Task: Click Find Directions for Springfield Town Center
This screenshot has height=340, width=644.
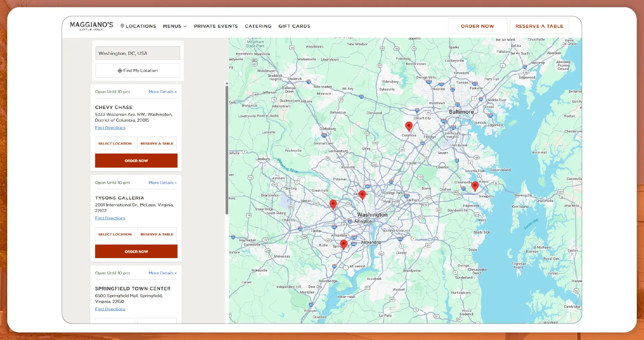Action: (x=110, y=308)
